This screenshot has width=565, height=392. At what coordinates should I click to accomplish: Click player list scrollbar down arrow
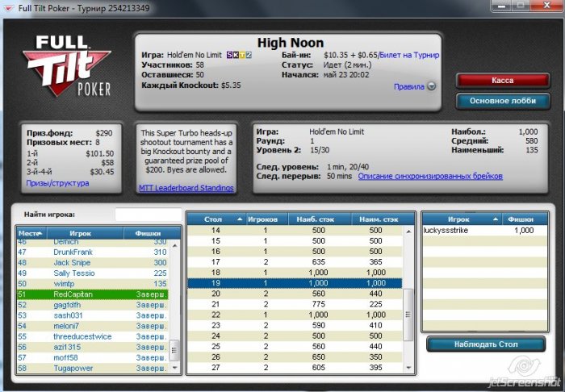click(x=174, y=368)
